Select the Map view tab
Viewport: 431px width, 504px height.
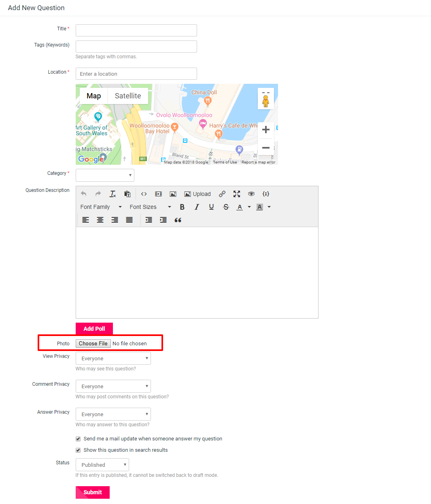(93, 96)
